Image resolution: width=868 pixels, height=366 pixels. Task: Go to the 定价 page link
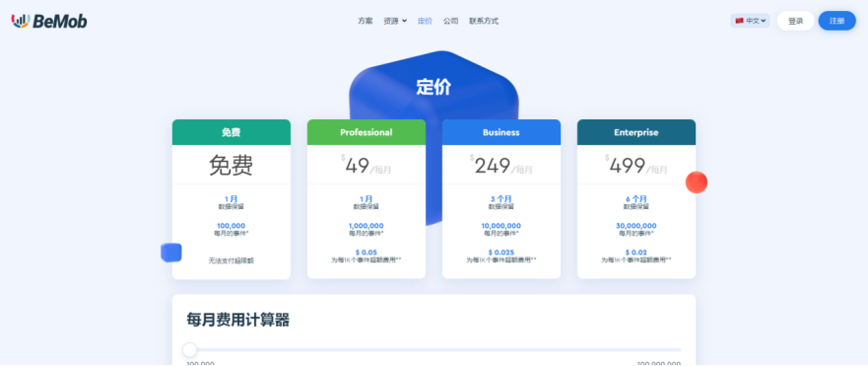point(425,21)
